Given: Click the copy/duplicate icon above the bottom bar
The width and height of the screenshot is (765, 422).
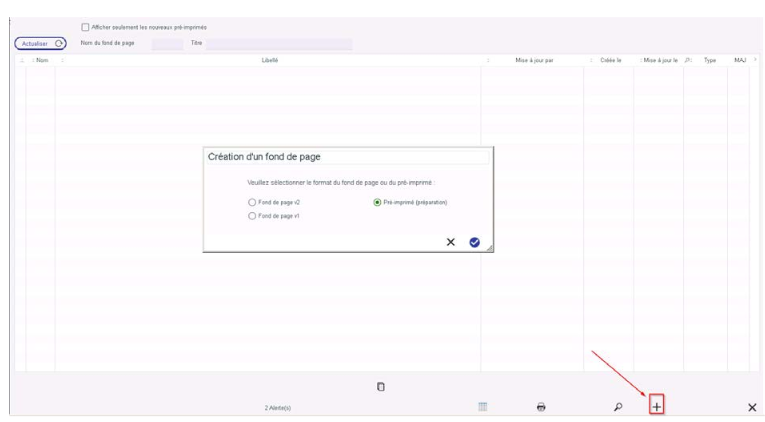Looking at the screenshot, I should click(x=381, y=386).
